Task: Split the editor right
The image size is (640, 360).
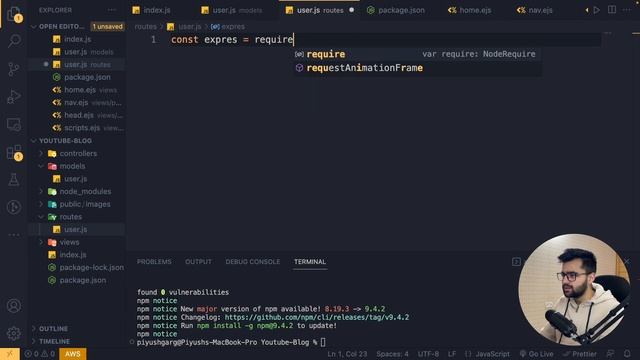Action: coord(612,10)
